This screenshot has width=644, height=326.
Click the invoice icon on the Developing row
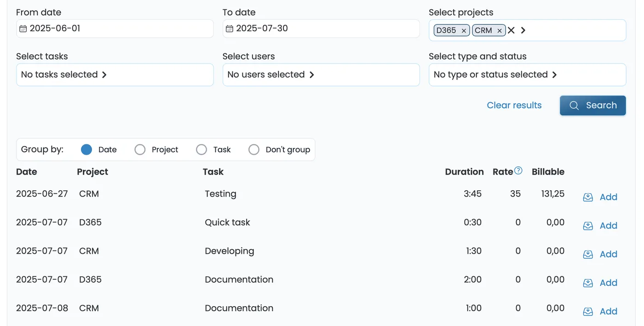tap(588, 254)
